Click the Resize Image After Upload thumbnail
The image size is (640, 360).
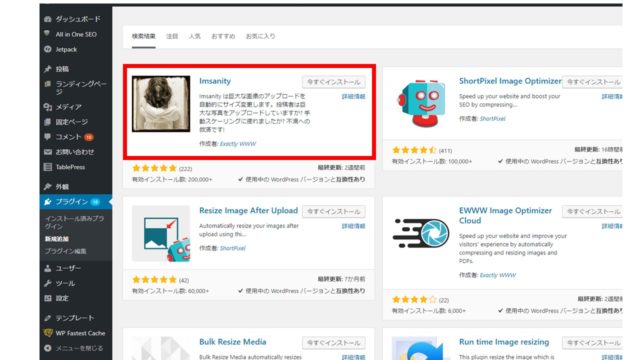point(161,233)
